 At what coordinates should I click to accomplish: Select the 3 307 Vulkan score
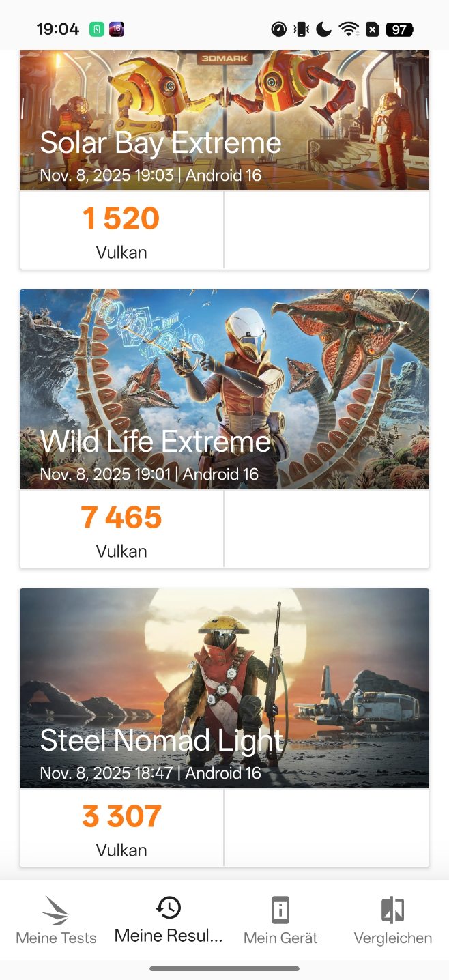coord(121,828)
